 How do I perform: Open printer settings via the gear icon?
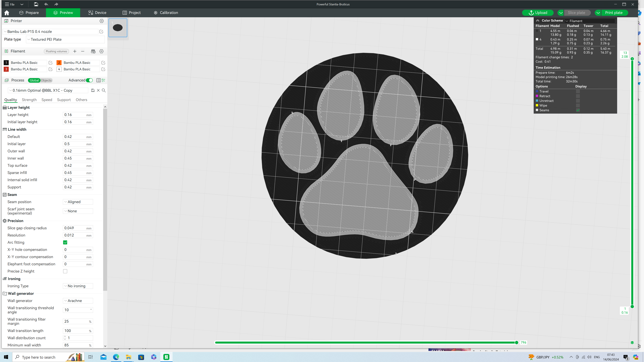coord(101,21)
